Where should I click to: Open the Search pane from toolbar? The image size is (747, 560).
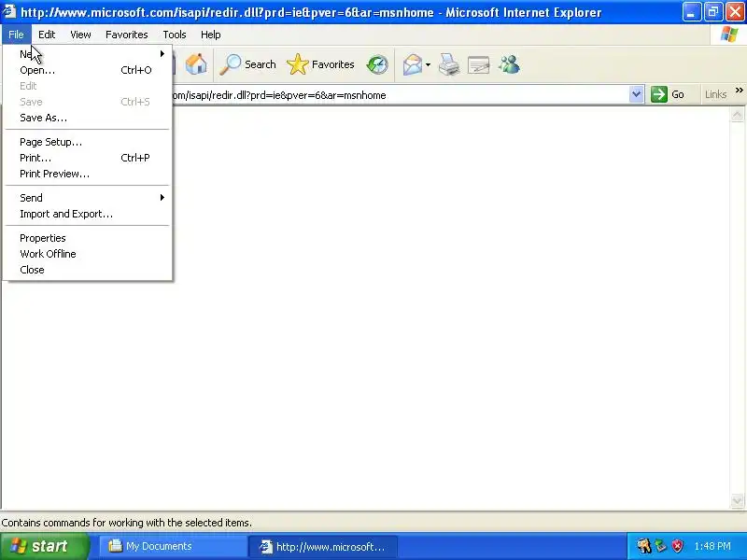247,64
